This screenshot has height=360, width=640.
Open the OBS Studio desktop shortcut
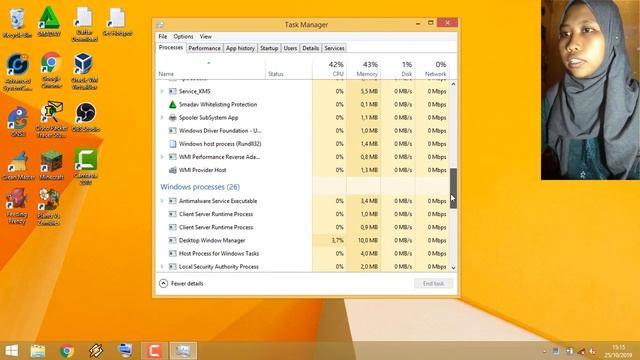point(85,117)
